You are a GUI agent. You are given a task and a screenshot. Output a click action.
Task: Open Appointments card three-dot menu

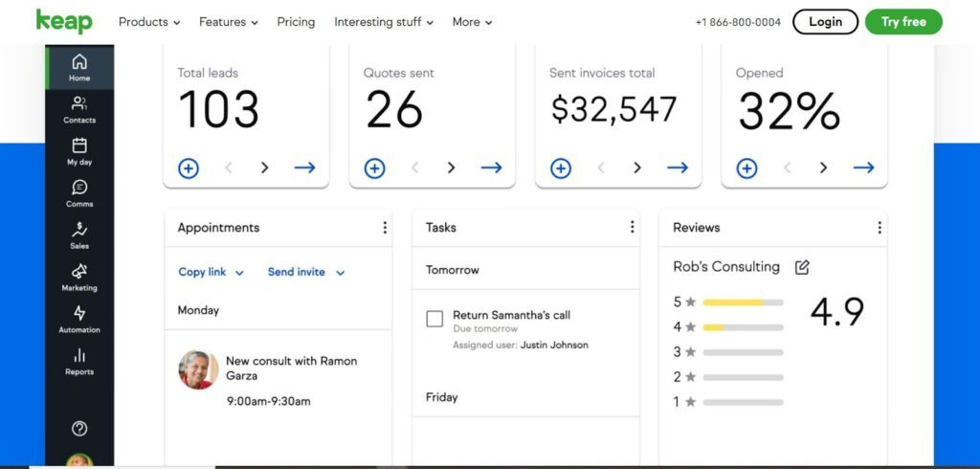pyautogui.click(x=385, y=228)
